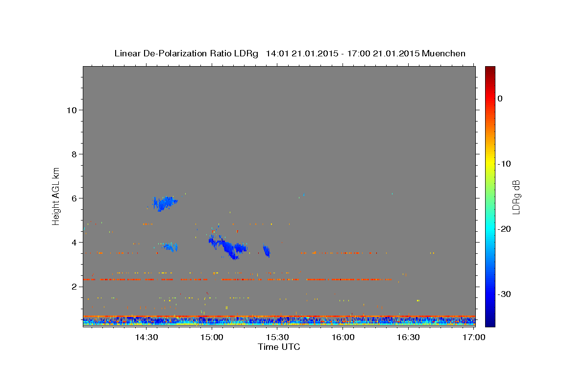Click the colorbar label '-30'
This screenshot has height=392, width=588.
click(x=505, y=294)
